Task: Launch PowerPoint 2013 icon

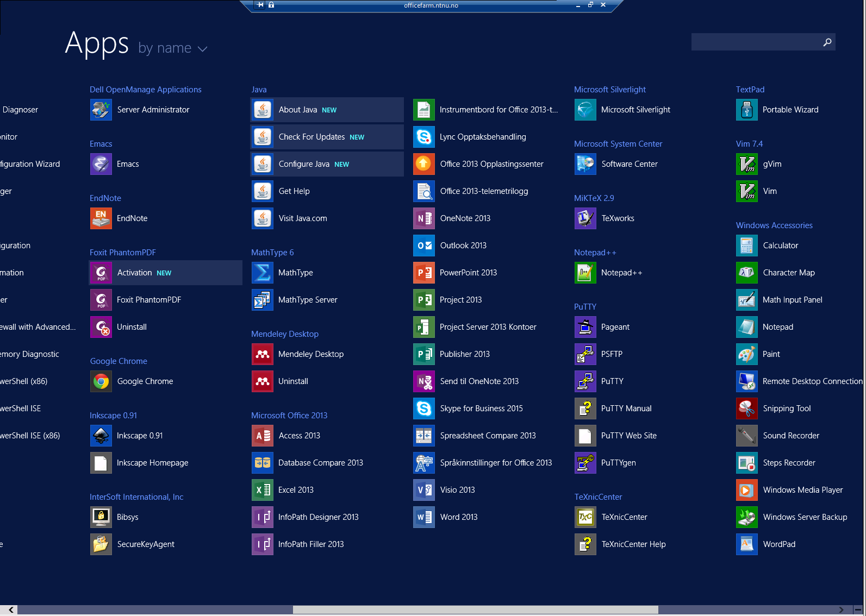Action: [424, 273]
